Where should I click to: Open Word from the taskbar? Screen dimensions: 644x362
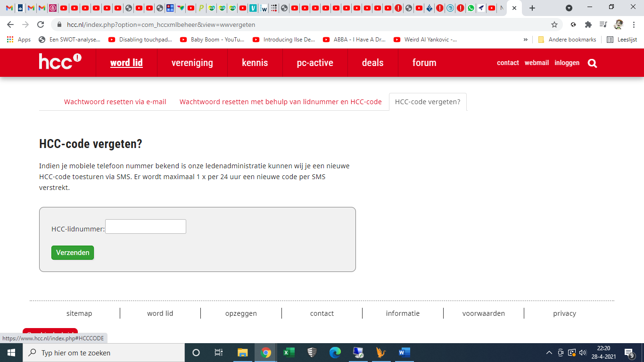coord(405,353)
